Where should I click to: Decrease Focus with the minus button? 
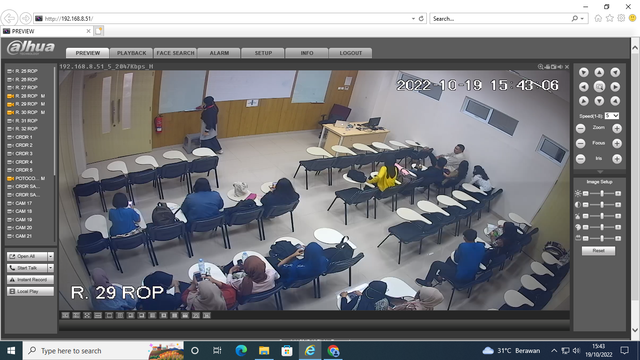pyautogui.click(x=580, y=143)
